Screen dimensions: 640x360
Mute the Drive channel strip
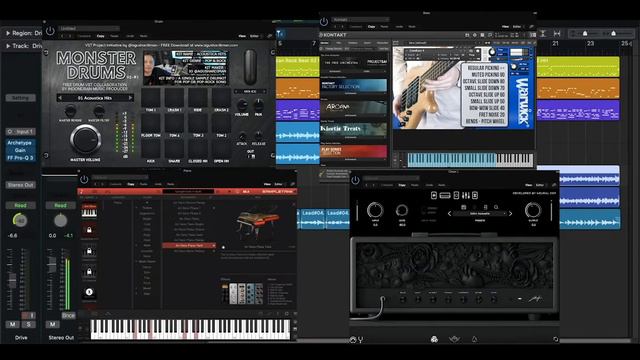[x=13, y=324]
